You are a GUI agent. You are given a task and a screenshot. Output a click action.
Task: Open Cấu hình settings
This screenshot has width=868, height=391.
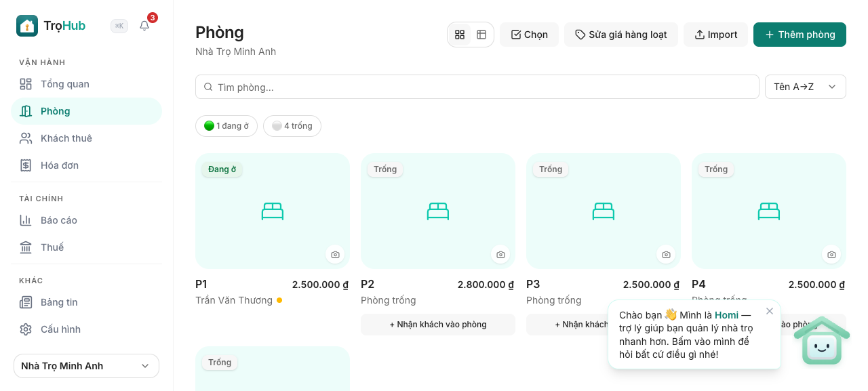pyautogui.click(x=87, y=329)
